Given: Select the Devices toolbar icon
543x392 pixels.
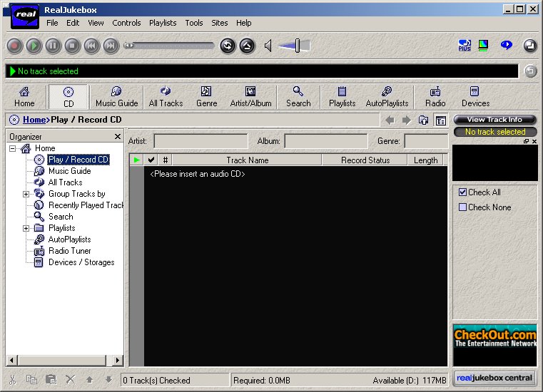Looking at the screenshot, I should coord(475,96).
